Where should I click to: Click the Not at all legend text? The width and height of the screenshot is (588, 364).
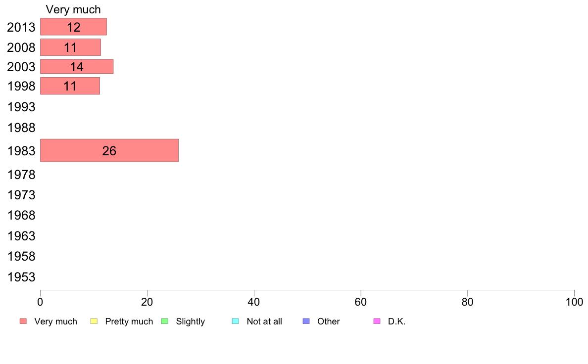264,321
